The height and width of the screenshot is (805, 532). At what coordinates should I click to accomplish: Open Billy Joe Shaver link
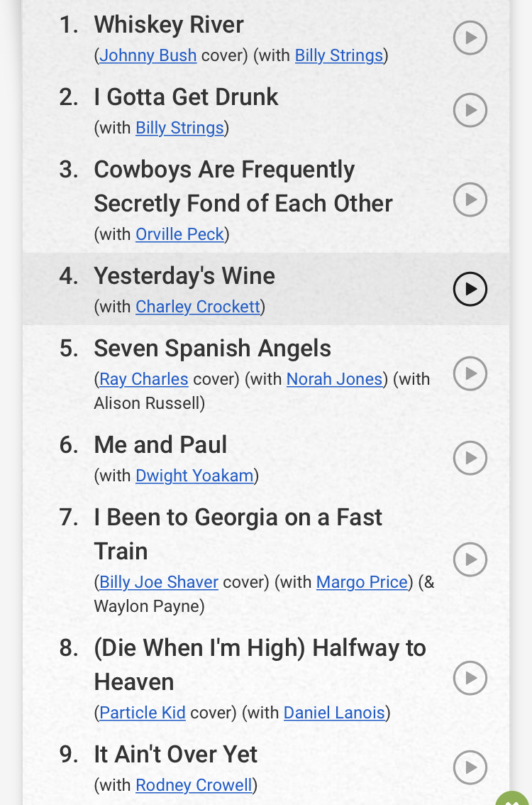[x=158, y=582]
